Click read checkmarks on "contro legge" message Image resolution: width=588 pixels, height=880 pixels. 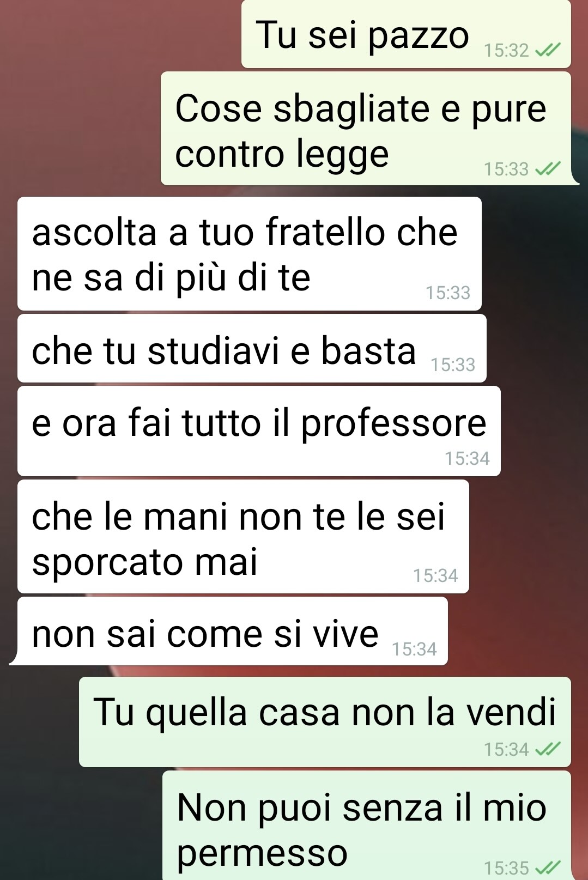pos(547,169)
